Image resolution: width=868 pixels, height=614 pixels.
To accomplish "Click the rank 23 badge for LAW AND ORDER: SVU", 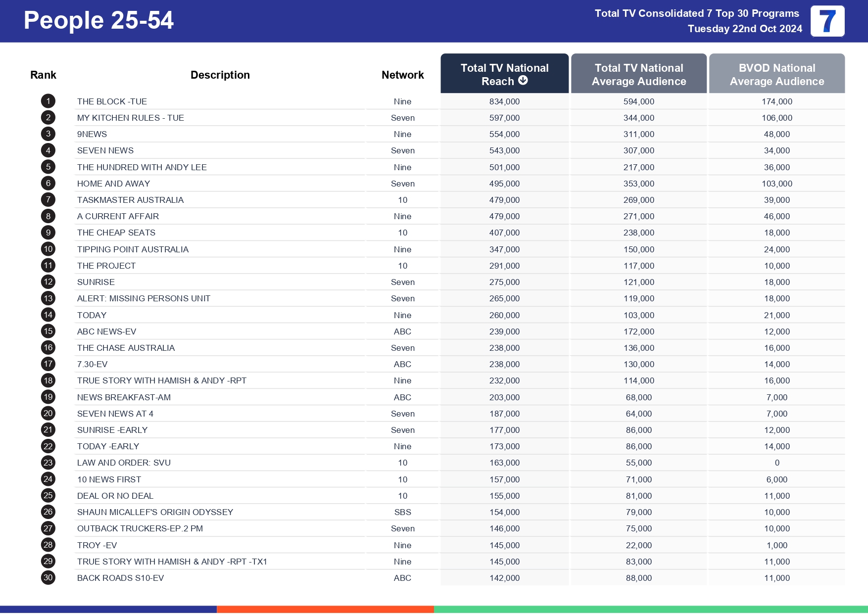I will (48, 463).
